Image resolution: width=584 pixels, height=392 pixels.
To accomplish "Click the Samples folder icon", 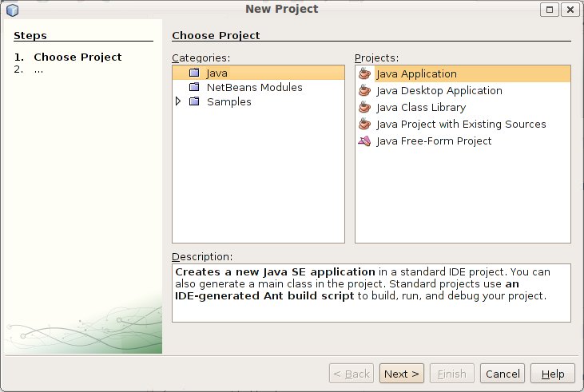I will pyautogui.click(x=193, y=102).
